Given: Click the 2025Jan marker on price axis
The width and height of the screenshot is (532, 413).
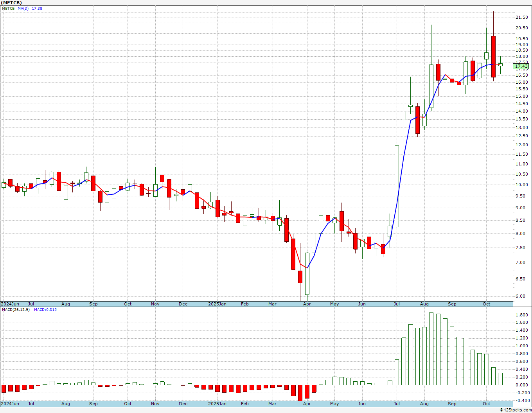Looking at the screenshot, I should click(x=217, y=304).
